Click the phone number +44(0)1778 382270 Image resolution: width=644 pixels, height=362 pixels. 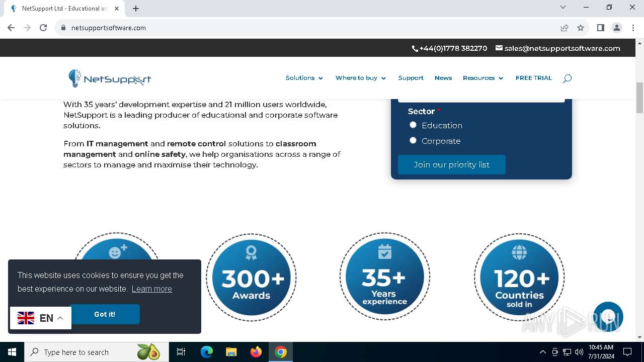(449, 48)
